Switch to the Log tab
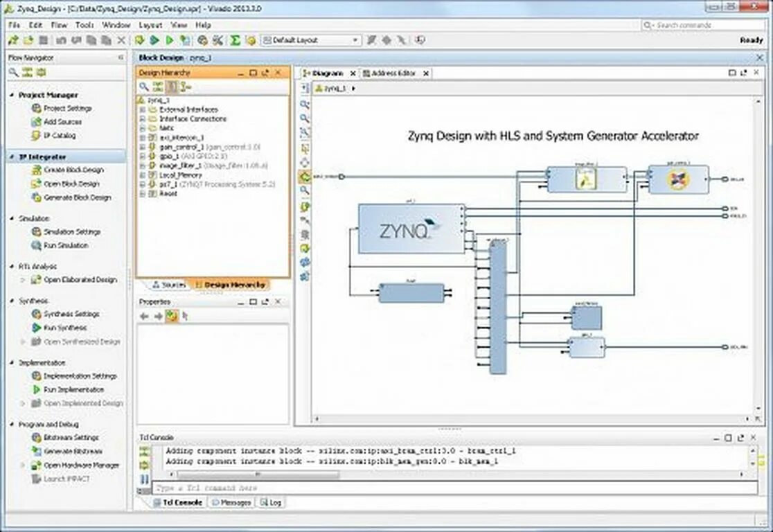The image size is (773, 532). [271, 502]
